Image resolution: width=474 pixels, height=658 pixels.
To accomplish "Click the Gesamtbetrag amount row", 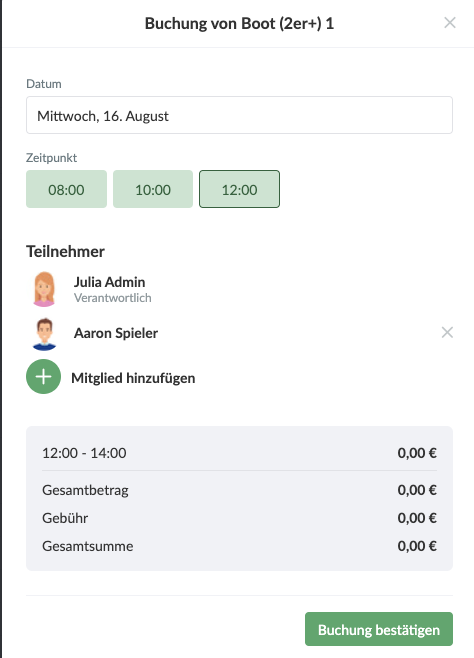I will coord(239,490).
